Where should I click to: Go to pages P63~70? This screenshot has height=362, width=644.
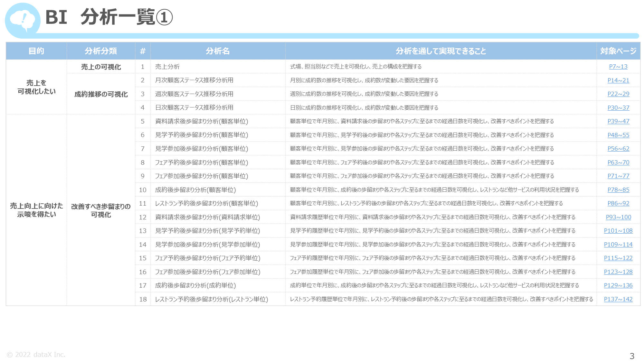tap(618, 162)
